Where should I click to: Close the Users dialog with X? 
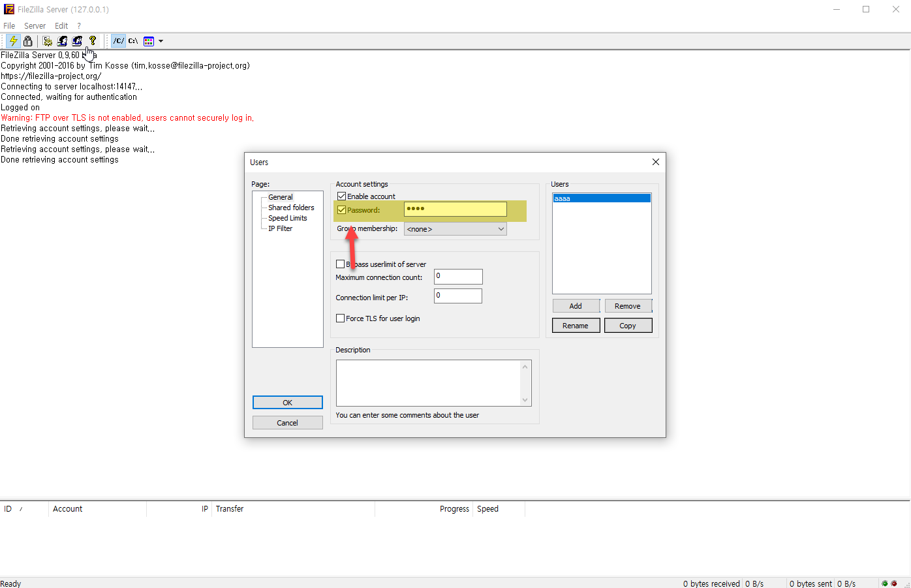pos(656,162)
